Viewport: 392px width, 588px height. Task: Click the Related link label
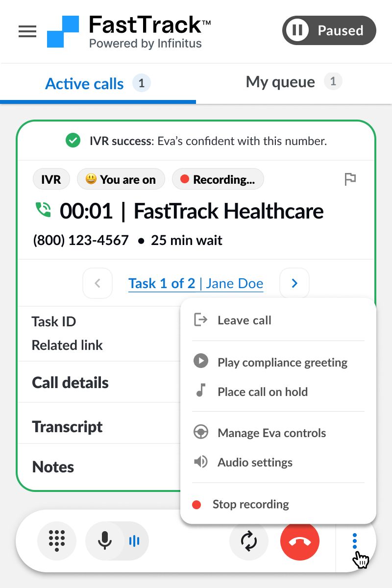click(x=67, y=345)
